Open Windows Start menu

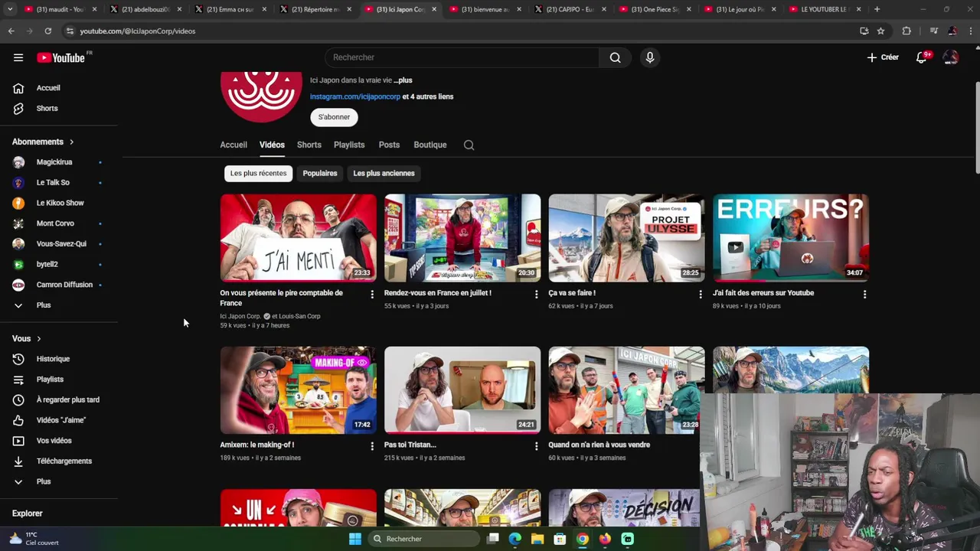pos(354,539)
